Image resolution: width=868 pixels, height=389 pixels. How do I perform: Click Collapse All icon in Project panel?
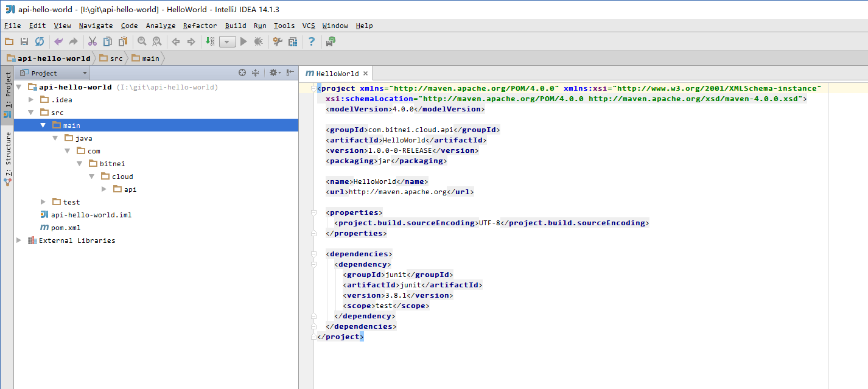(x=256, y=72)
